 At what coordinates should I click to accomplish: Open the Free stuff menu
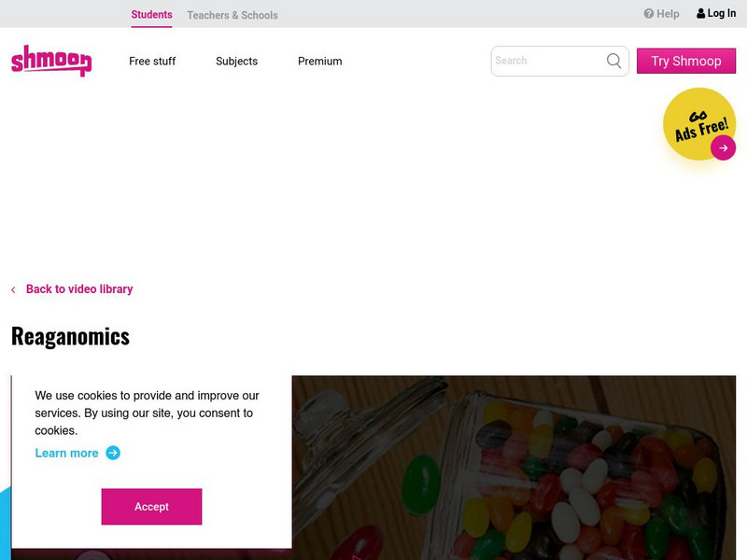pyautogui.click(x=152, y=62)
